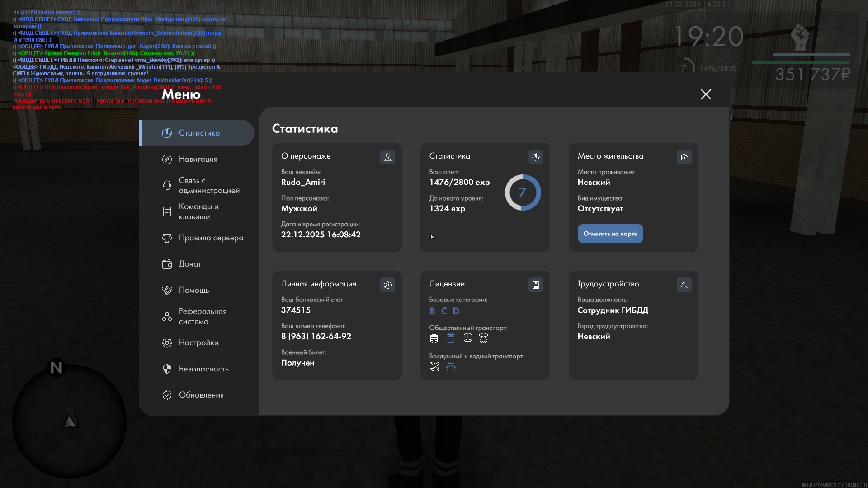Open the Безопасность section
This screenshot has width=868, height=488.
(x=203, y=369)
